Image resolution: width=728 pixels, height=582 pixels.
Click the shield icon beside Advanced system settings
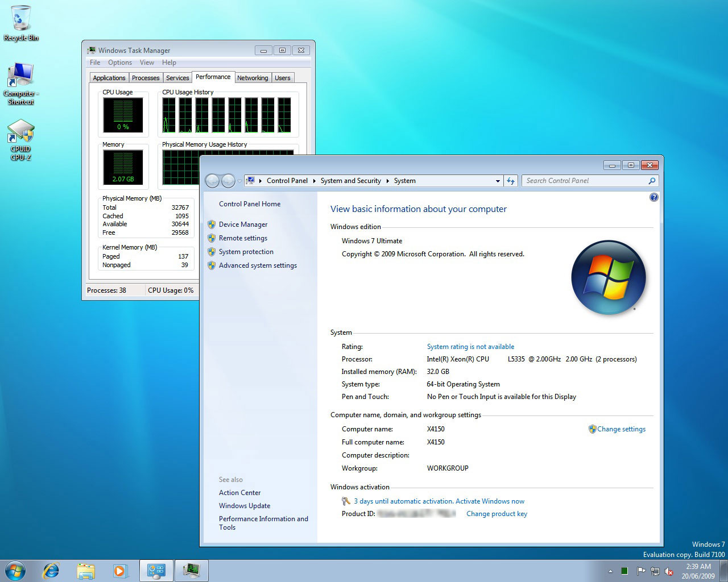click(212, 265)
